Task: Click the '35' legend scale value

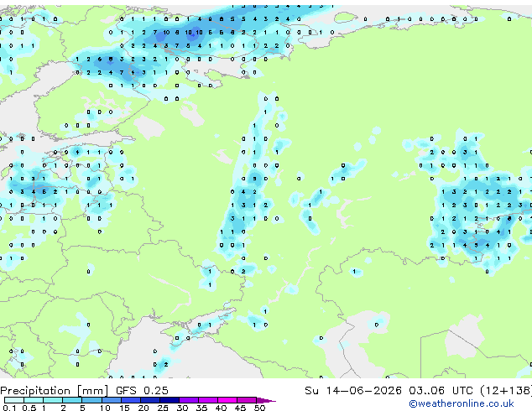Action: 201,408
